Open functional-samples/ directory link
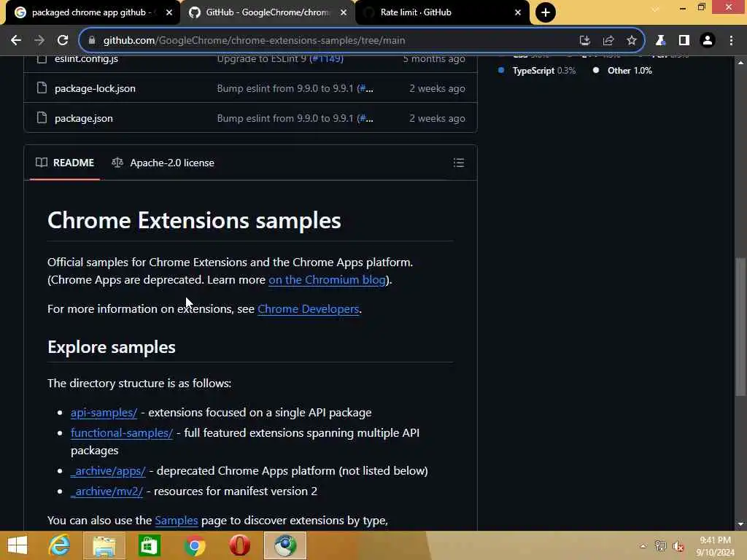The width and height of the screenshot is (747, 560). (122, 433)
